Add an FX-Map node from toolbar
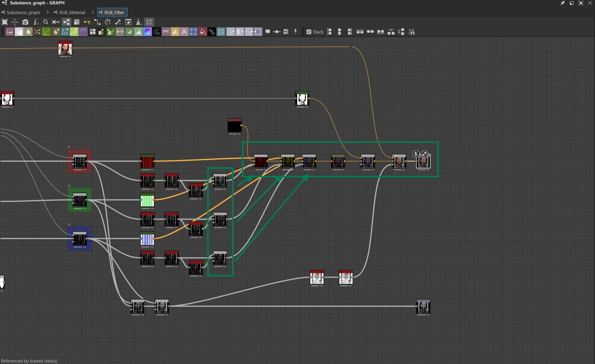 [92, 32]
